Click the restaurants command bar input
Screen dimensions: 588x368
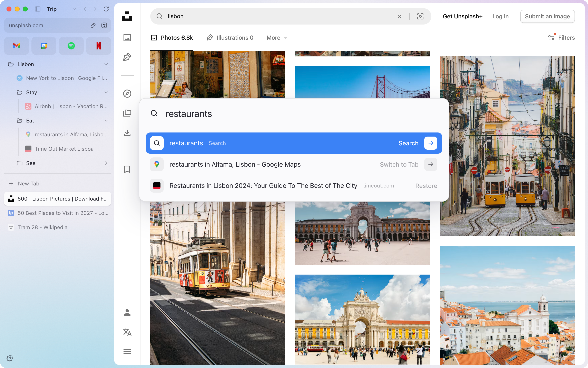[x=294, y=114]
